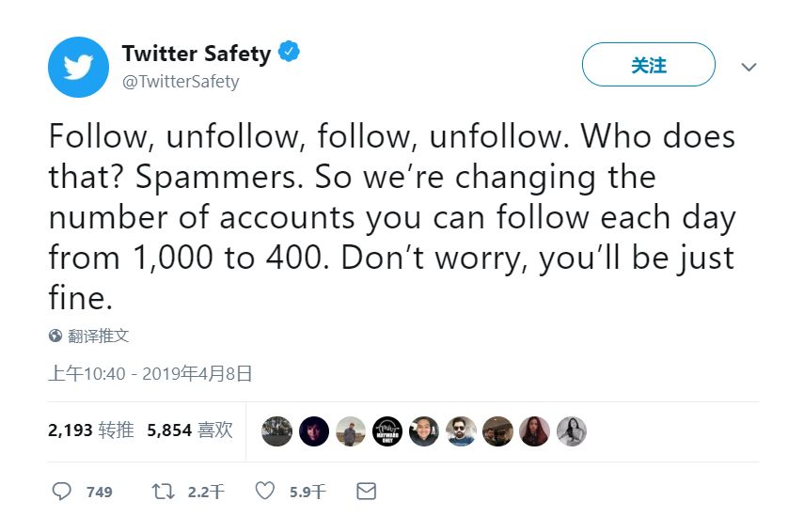The image size is (804, 532).
Task: View the 2,193 转推 retweets list
Action: 90,430
